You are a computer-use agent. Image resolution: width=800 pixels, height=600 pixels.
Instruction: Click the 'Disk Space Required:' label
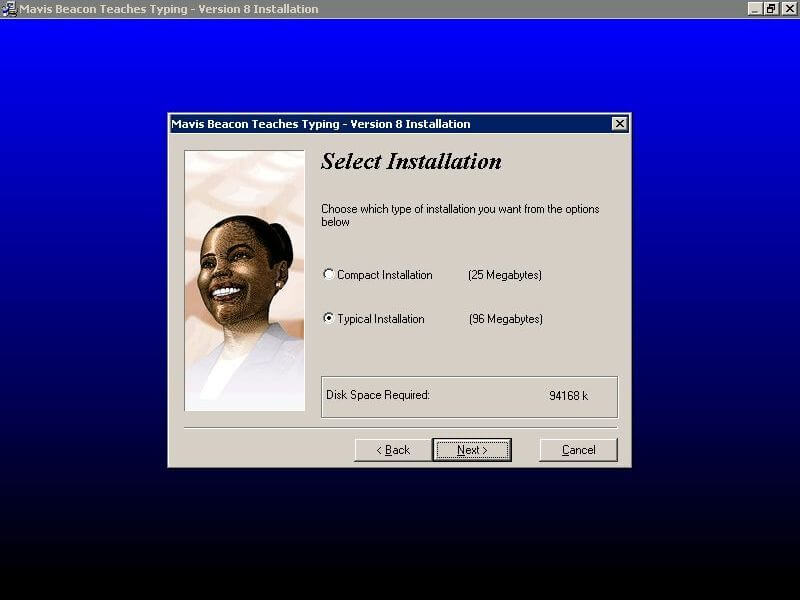click(x=378, y=395)
